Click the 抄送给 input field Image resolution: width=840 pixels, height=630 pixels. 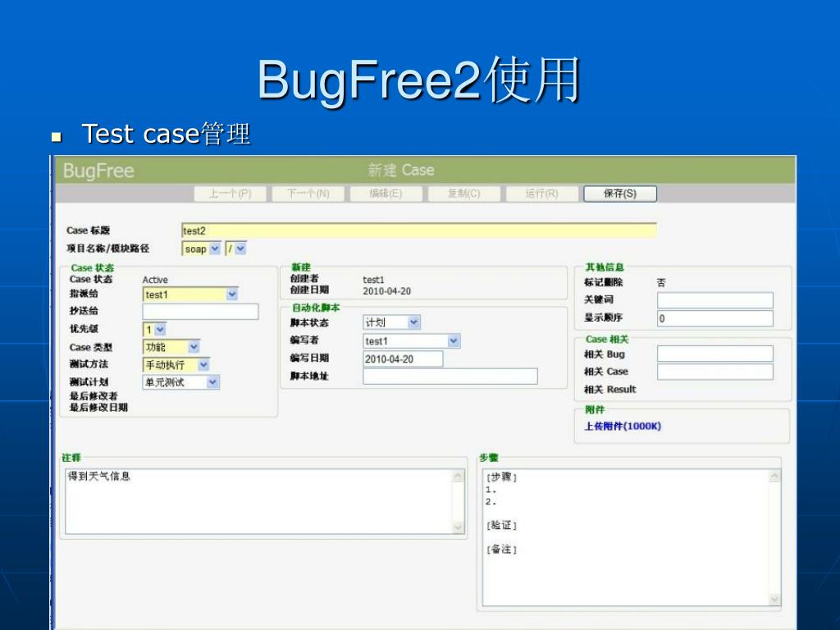[200, 311]
